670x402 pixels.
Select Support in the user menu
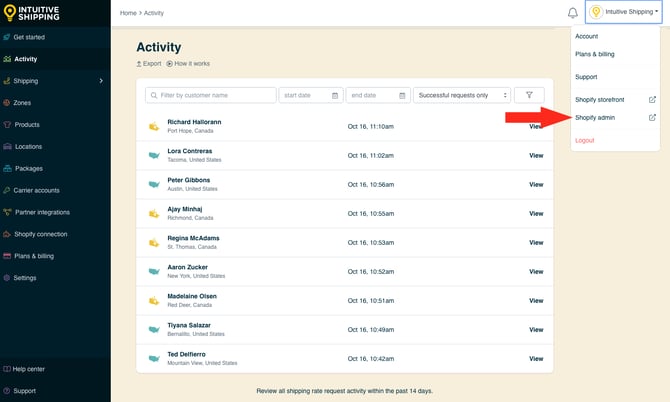pos(586,77)
